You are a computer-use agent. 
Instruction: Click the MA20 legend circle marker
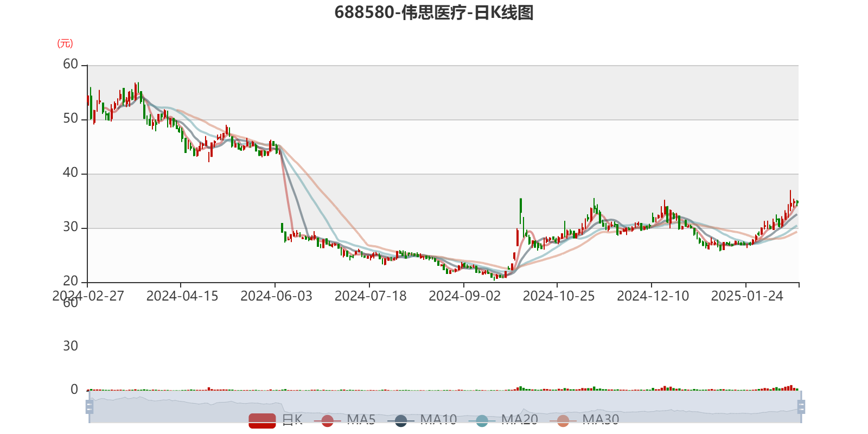[x=482, y=420]
